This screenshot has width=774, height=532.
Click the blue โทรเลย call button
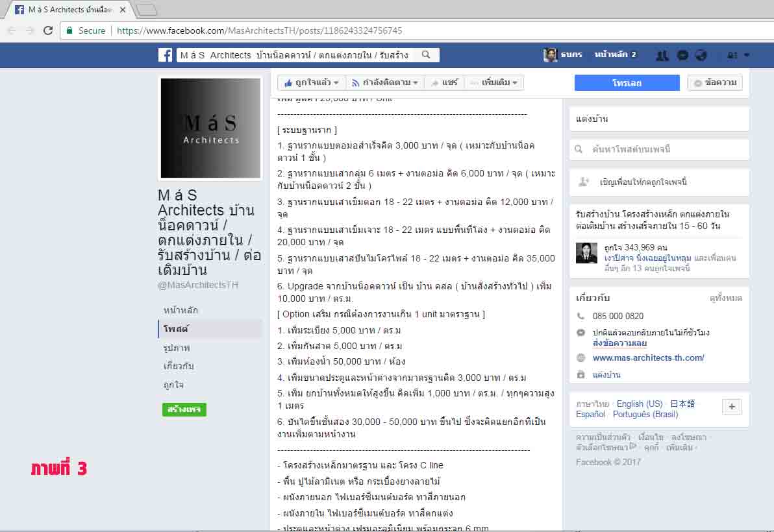click(x=627, y=83)
